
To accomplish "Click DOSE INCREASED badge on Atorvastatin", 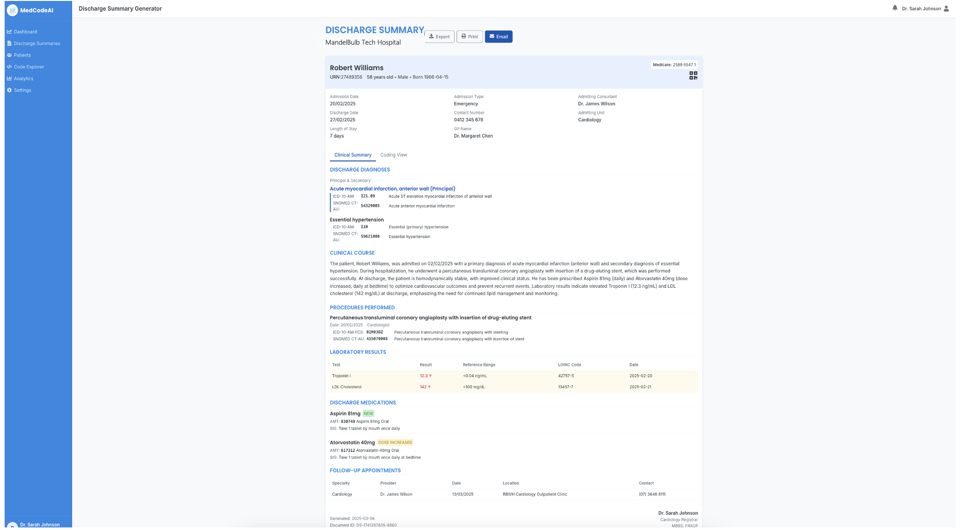I will pyautogui.click(x=395, y=443).
